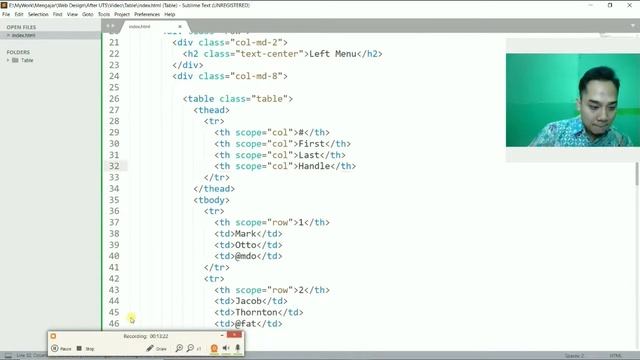Expand the Table folder arrow
Image resolution: width=640 pixels, height=360 pixels.
click(x=8, y=60)
